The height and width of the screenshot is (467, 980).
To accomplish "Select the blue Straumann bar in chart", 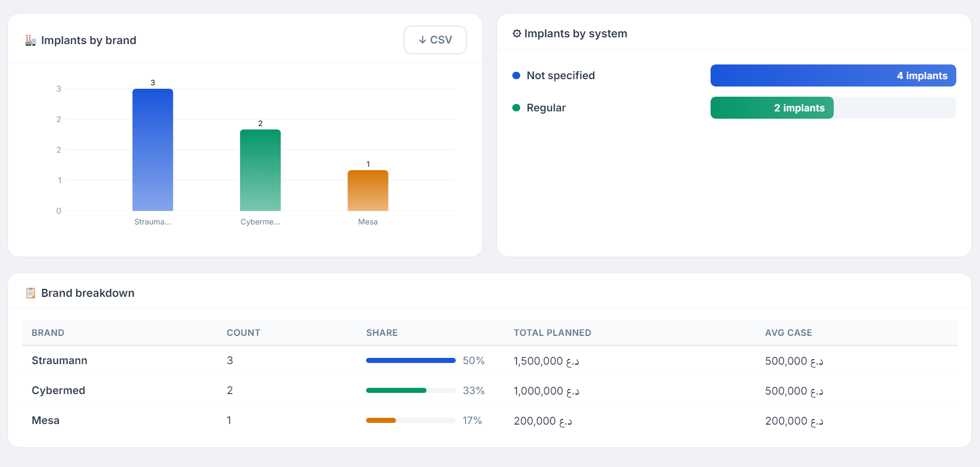I will 153,150.
